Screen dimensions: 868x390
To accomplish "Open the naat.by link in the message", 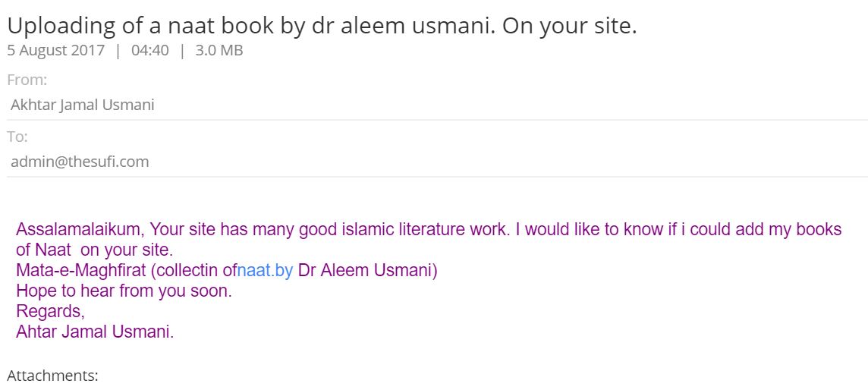I will (x=265, y=271).
